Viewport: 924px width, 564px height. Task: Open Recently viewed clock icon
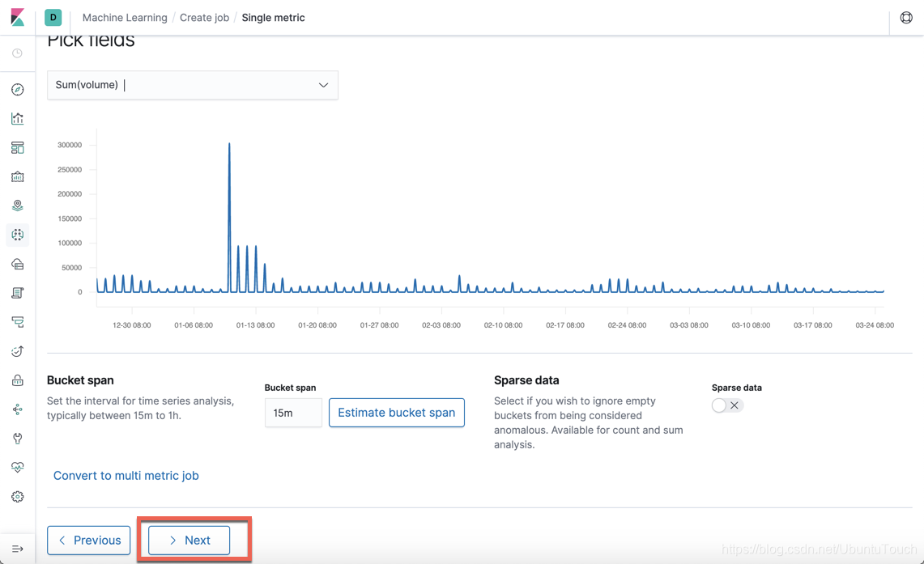click(18, 53)
